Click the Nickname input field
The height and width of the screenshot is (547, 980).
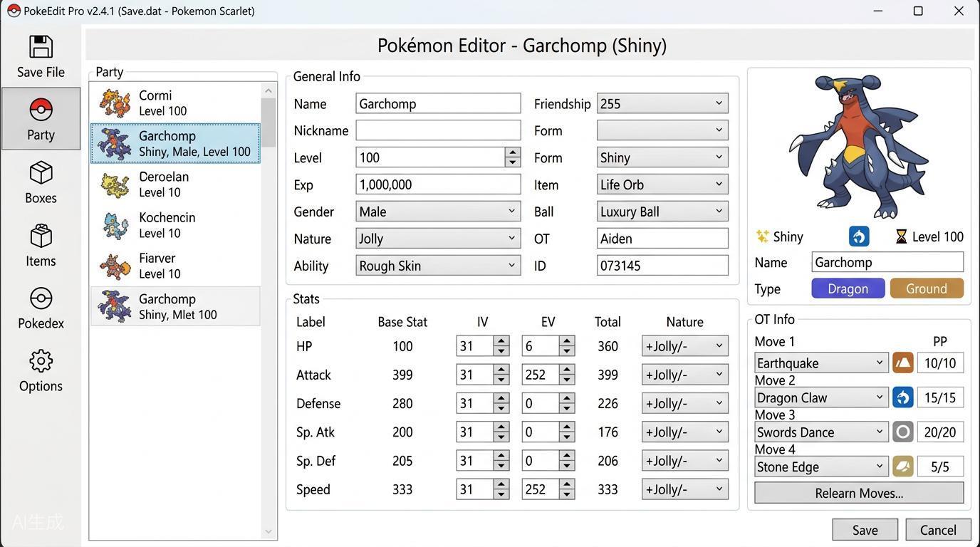coord(438,130)
